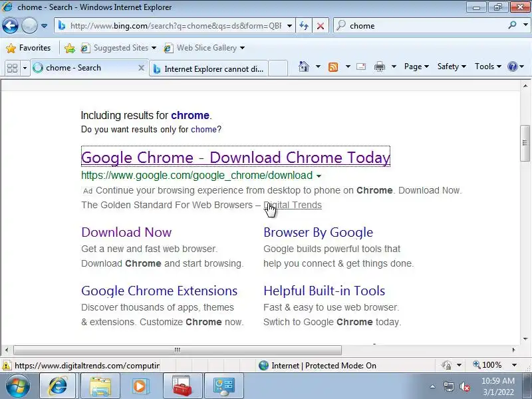This screenshot has width=532, height=399.
Task: Click the muted volume tray icon
Action: 465,387
